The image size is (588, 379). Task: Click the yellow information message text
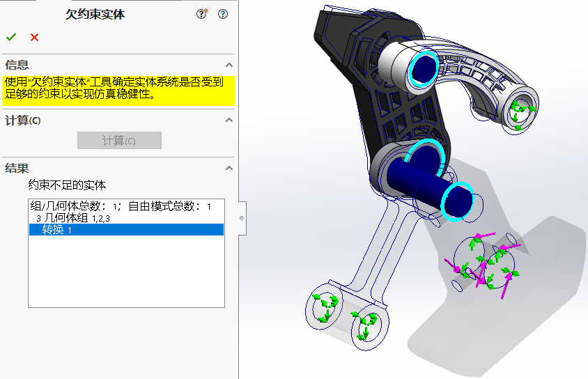(x=114, y=88)
